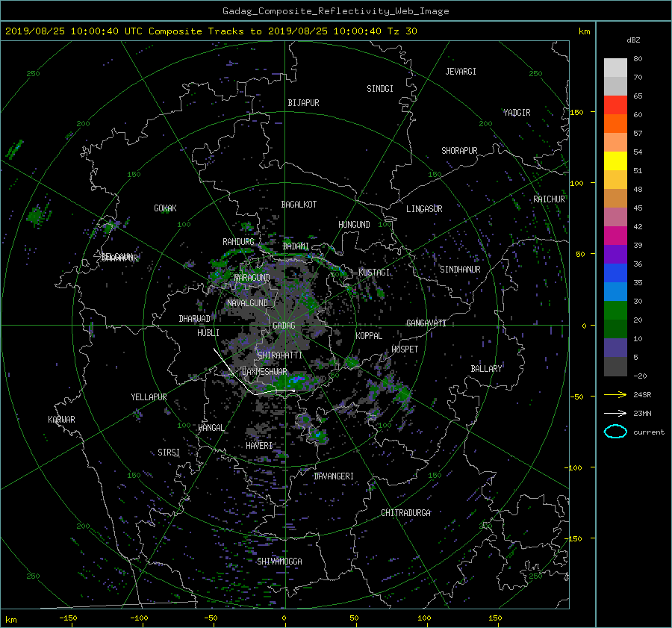
Task: Click the HAVERI city label
Action: pyautogui.click(x=259, y=446)
